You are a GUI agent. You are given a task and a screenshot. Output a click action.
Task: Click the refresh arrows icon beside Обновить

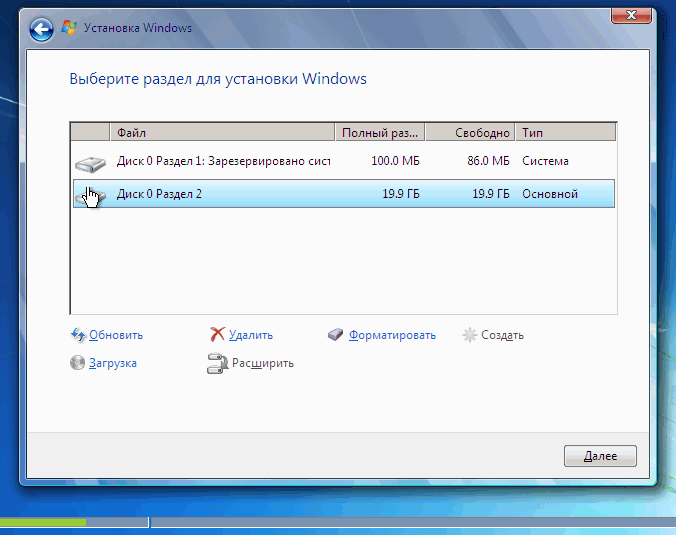click(78, 335)
